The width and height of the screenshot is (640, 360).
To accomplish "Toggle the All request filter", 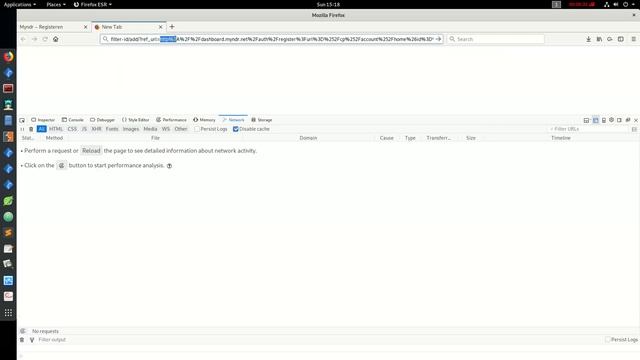I will [x=42, y=129].
